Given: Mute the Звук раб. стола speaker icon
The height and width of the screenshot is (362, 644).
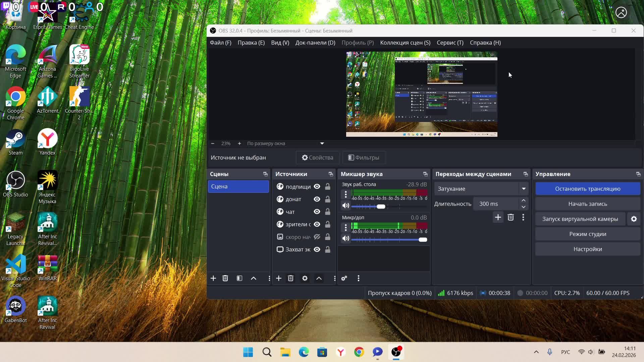Looking at the screenshot, I should point(346,206).
